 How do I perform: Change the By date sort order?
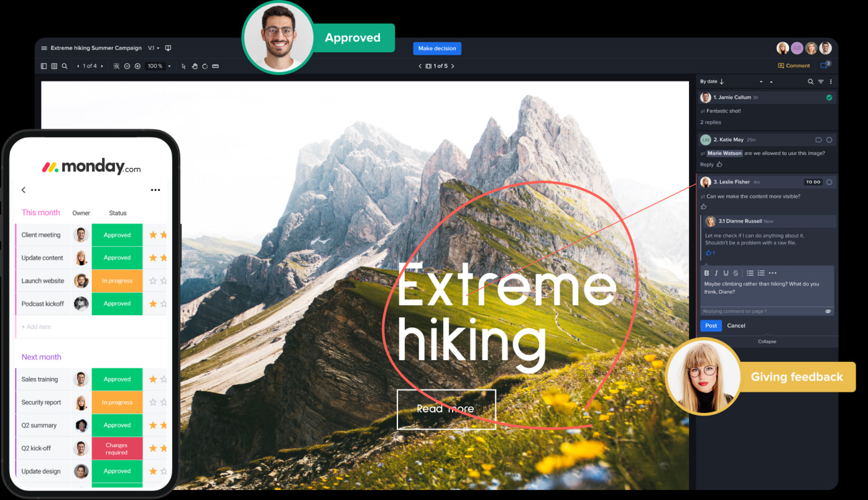[x=712, y=81]
